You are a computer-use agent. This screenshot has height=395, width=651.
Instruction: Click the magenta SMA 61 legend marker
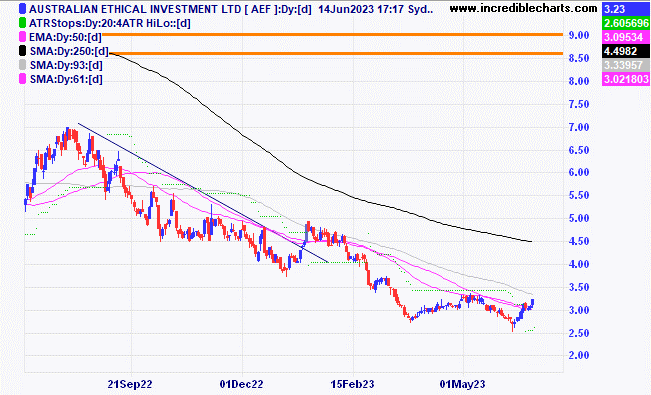click(22, 79)
